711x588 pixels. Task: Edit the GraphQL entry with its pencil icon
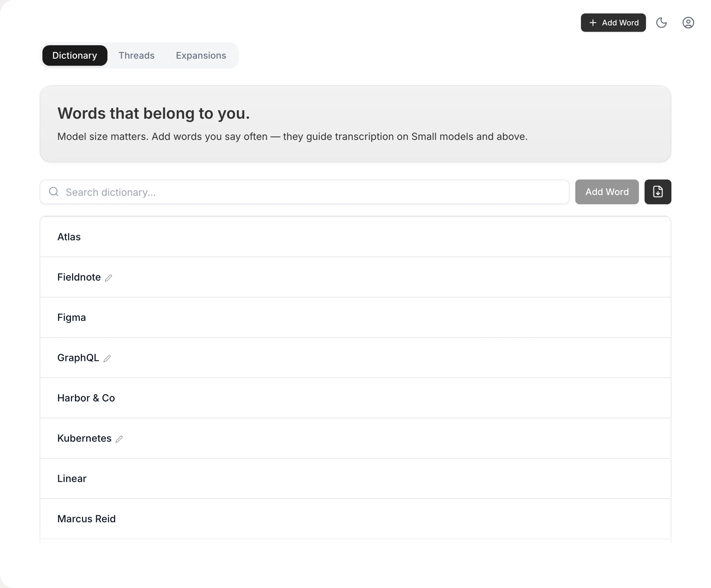[x=107, y=359]
